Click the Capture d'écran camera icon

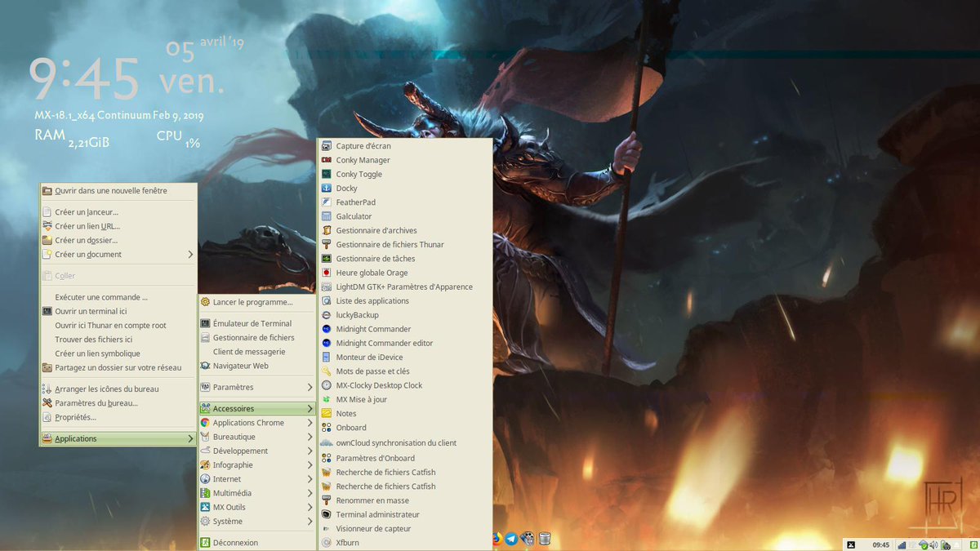point(327,146)
